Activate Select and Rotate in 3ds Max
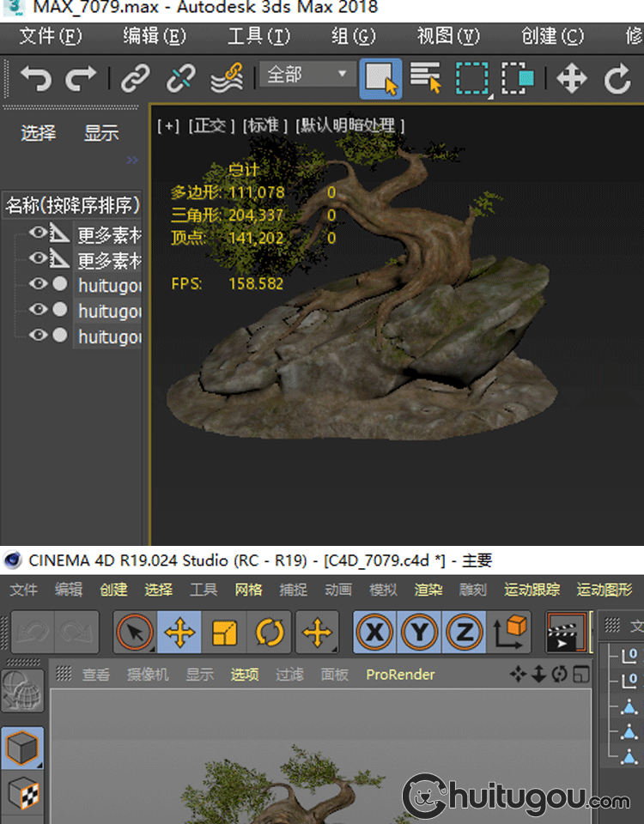Image resolution: width=644 pixels, height=824 pixels. click(x=617, y=79)
